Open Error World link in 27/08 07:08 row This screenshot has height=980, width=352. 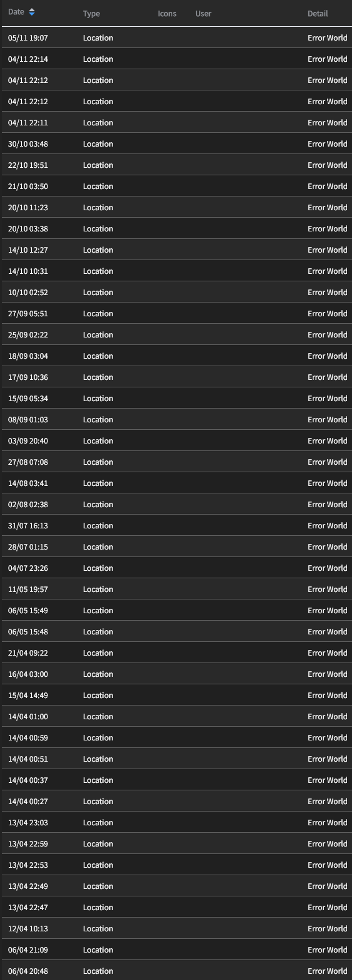(328, 462)
